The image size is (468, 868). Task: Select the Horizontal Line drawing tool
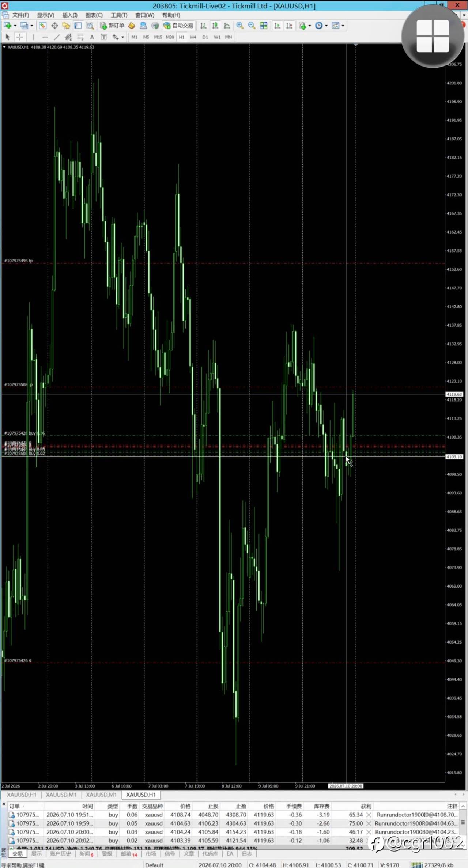[x=45, y=37]
